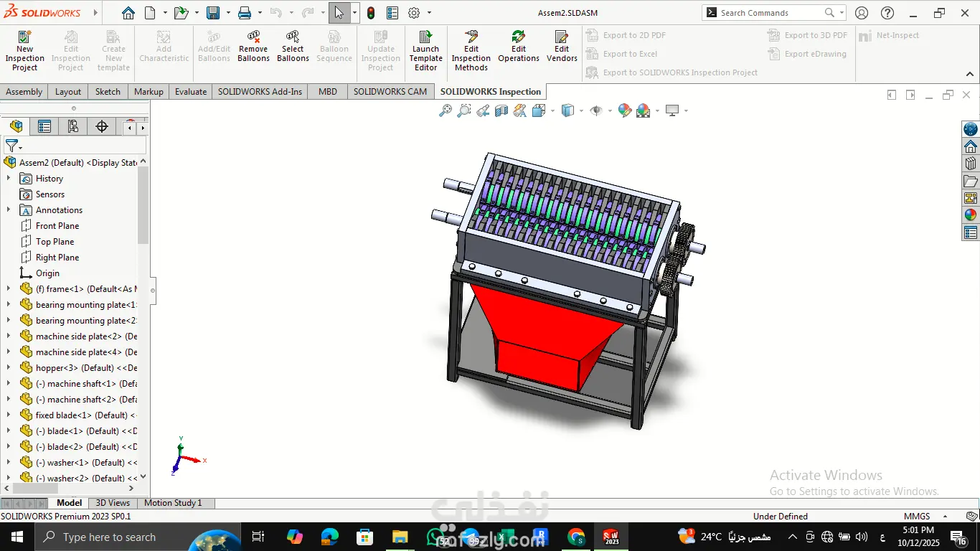Select the Top Plane in the tree
980x551 pixels.
pyautogui.click(x=55, y=242)
